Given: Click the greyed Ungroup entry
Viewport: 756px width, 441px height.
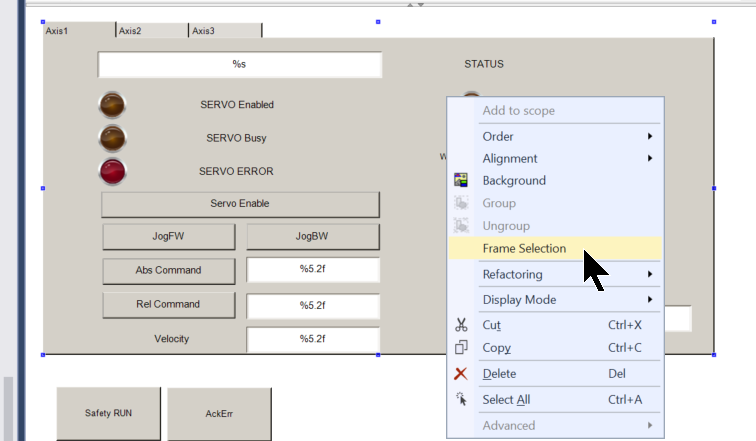Looking at the screenshot, I should [555, 226].
